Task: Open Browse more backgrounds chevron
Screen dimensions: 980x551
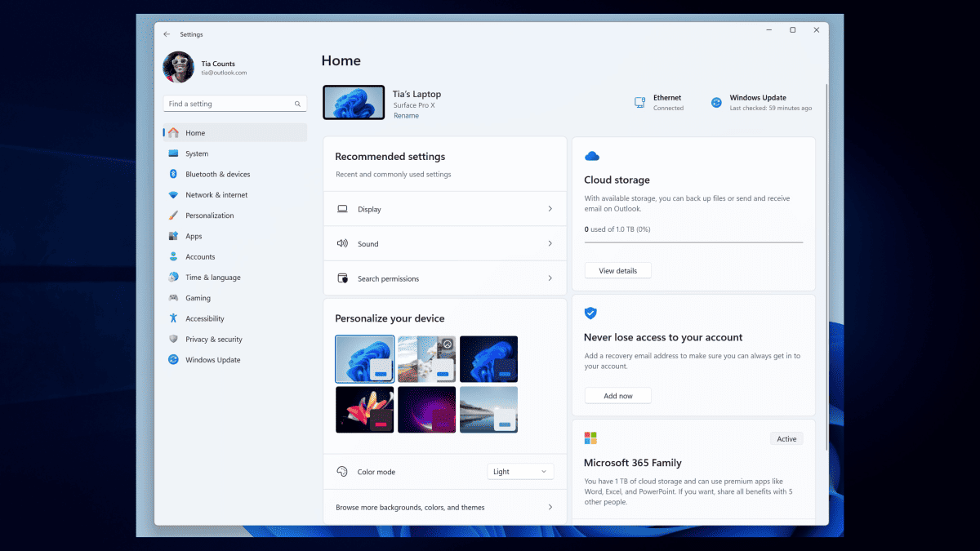Action: [550, 507]
